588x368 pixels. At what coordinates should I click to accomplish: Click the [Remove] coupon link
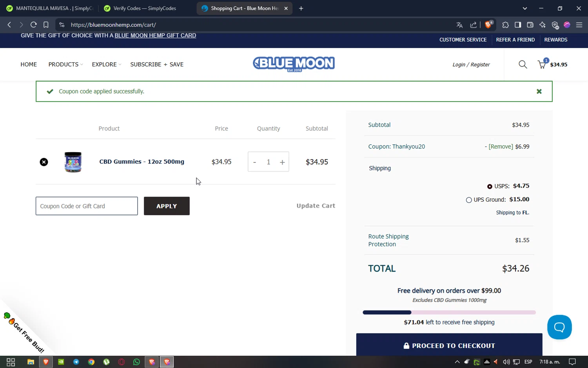(x=501, y=146)
